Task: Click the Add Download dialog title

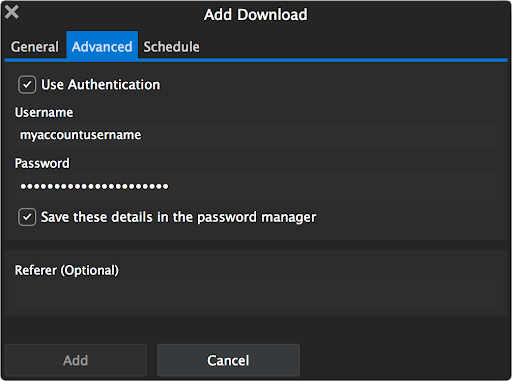Action: (256, 15)
